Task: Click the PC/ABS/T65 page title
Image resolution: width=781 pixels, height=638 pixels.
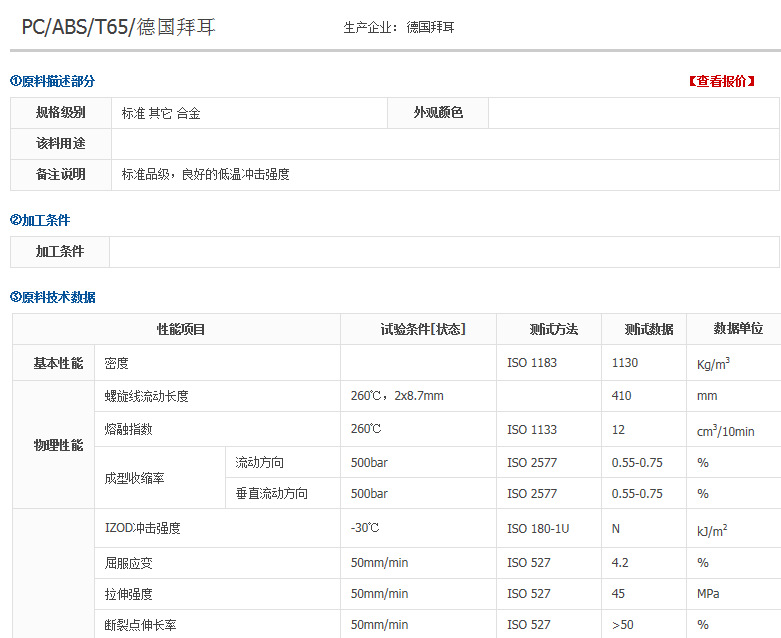Action: pyautogui.click(x=118, y=27)
